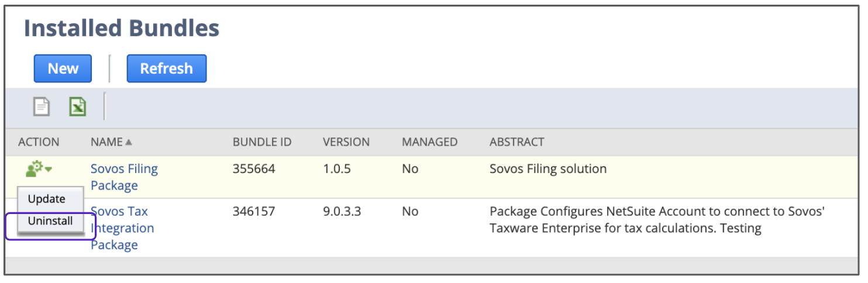Click the sort arrow next to NAME
The height and width of the screenshot is (283, 868).
[x=129, y=142]
